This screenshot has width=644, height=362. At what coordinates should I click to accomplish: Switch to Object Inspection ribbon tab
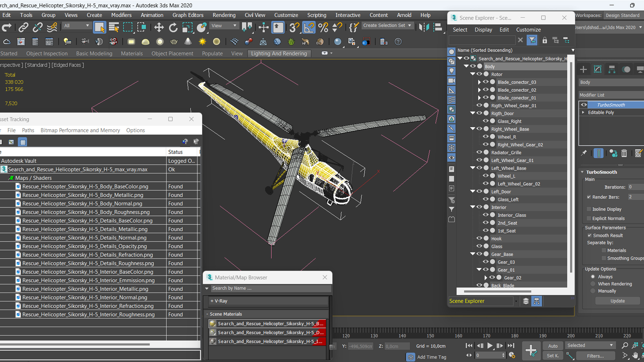[x=47, y=53]
